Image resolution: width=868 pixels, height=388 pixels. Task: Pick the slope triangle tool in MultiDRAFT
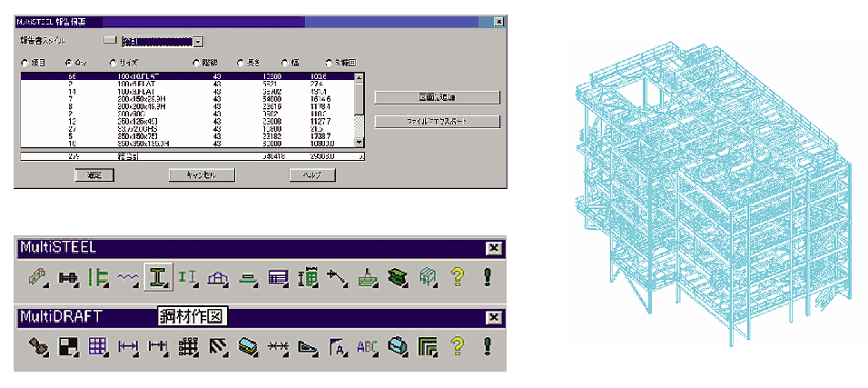[x=308, y=346]
